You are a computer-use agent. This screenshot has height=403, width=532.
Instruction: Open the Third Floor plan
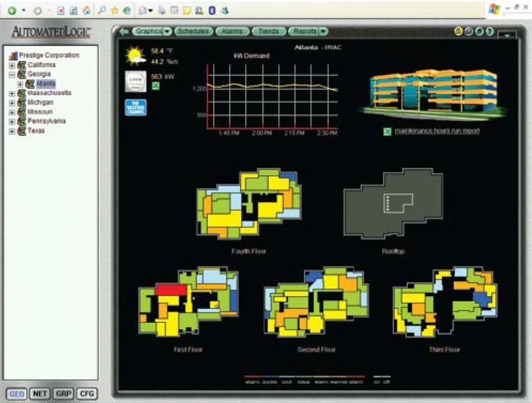tap(444, 301)
